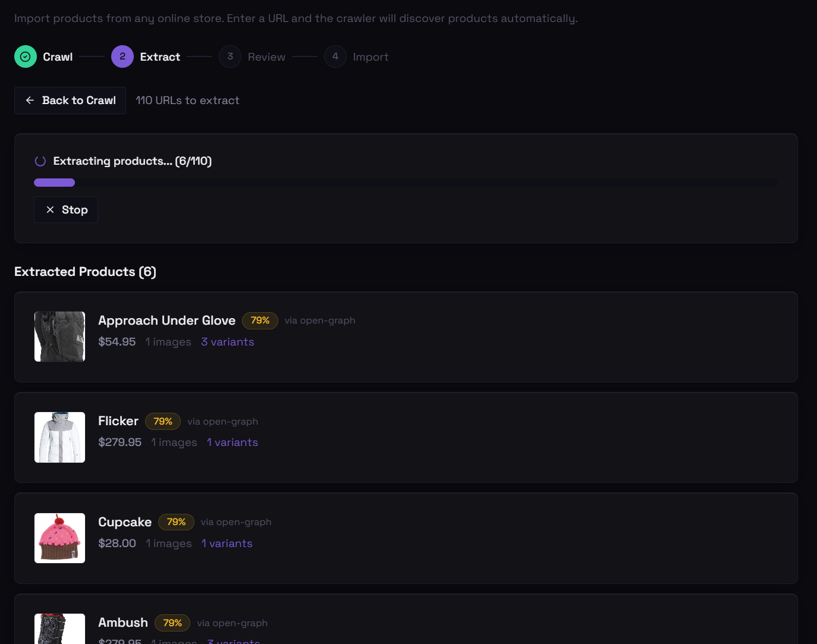Click the Cupcake product thumbnail image
Screen dimensions: 817x644
(59, 538)
